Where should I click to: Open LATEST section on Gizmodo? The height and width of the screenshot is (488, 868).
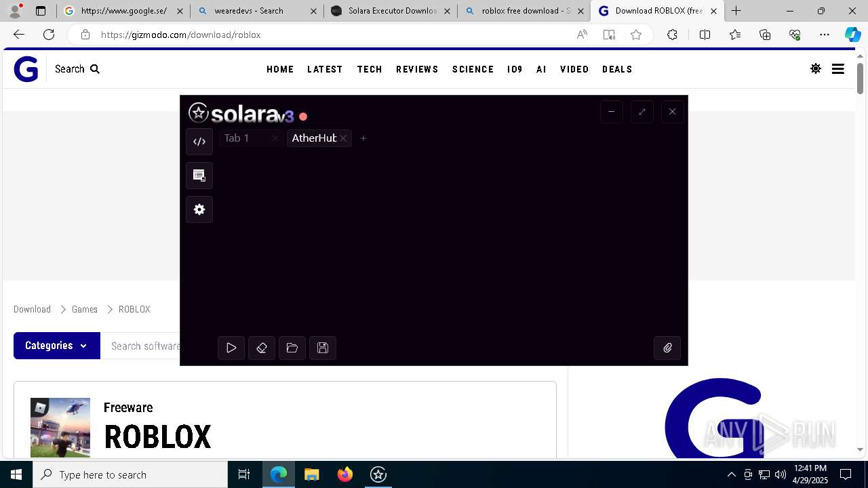click(325, 69)
